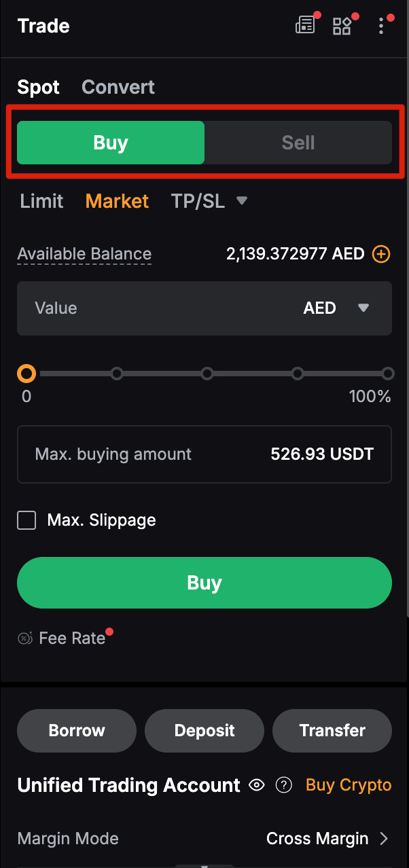Open the Cross Margin settings
This screenshot has height=868, width=409.
[x=326, y=838]
